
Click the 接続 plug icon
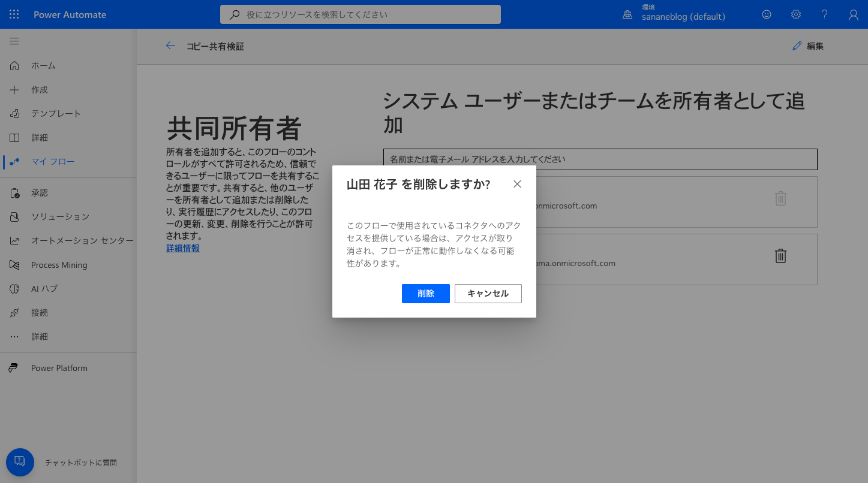[x=14, y=312]
